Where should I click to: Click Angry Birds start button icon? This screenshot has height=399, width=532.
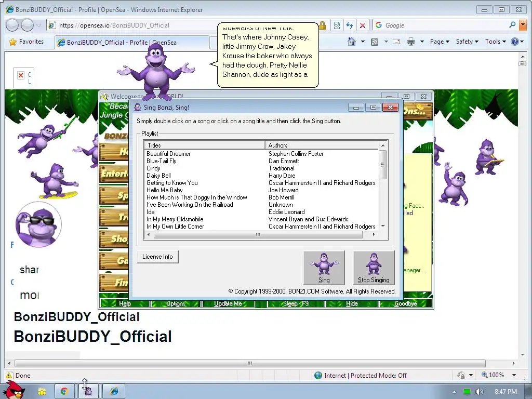click(15, 390)
